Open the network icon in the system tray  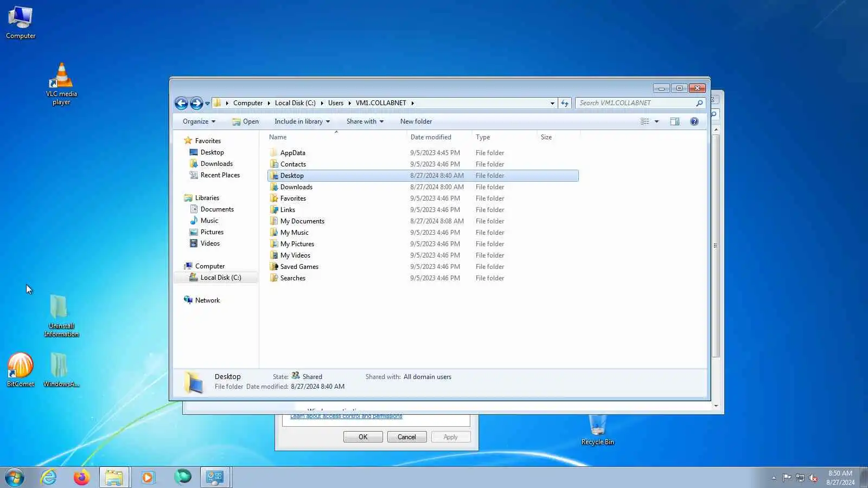pyautogui.click(x=800, y=478)
